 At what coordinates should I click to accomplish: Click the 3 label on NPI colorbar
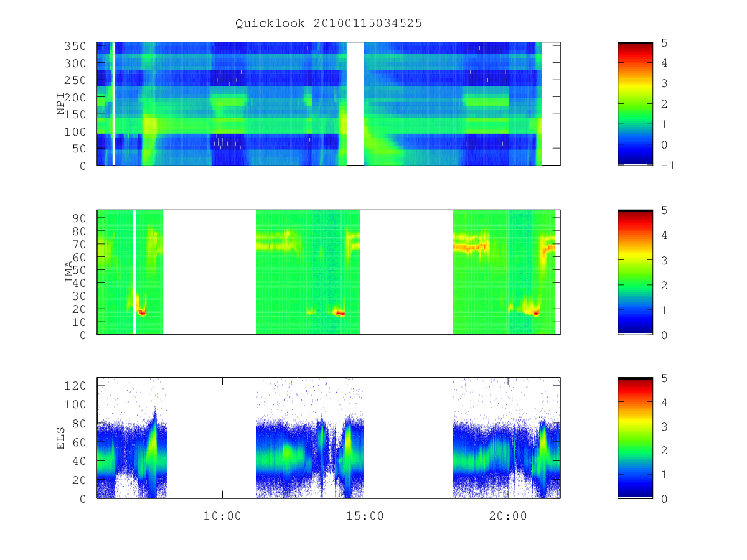[665, 83]
